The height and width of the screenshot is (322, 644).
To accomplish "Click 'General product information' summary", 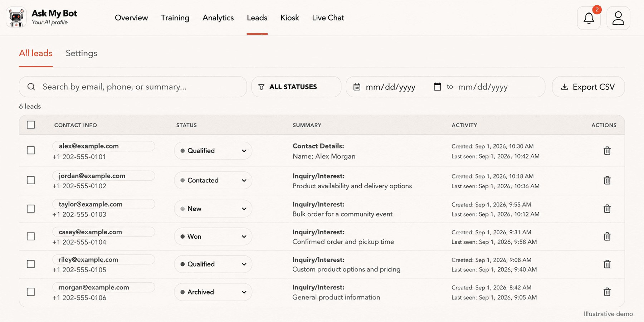I will click(336, 297).
